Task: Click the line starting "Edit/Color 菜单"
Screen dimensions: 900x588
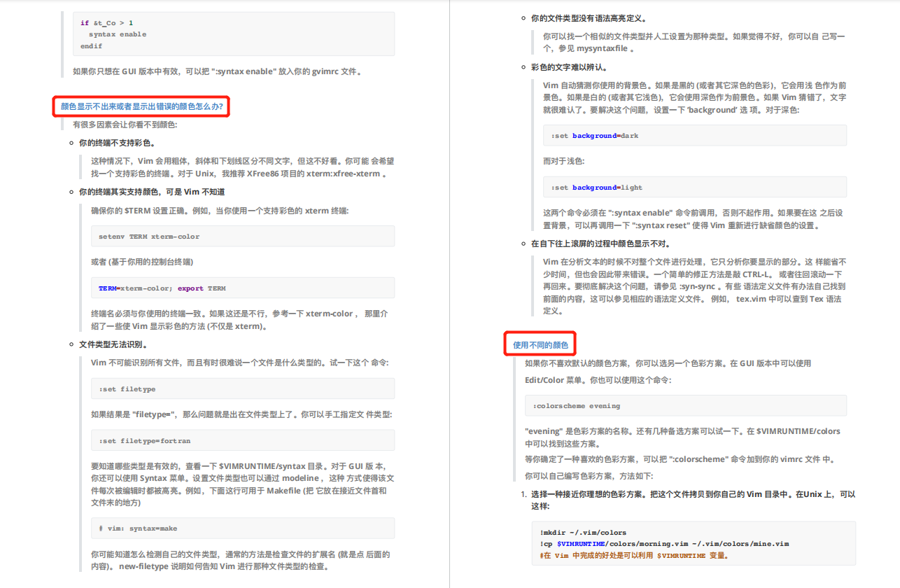Action: pyautogui.click(x=598, y=380)
